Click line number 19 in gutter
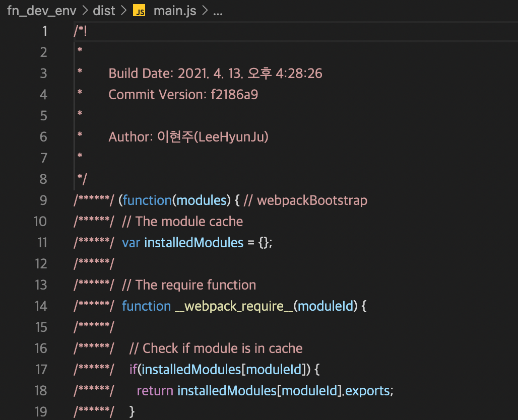Screen dimensions: 518x420 (x=41, y=411)
